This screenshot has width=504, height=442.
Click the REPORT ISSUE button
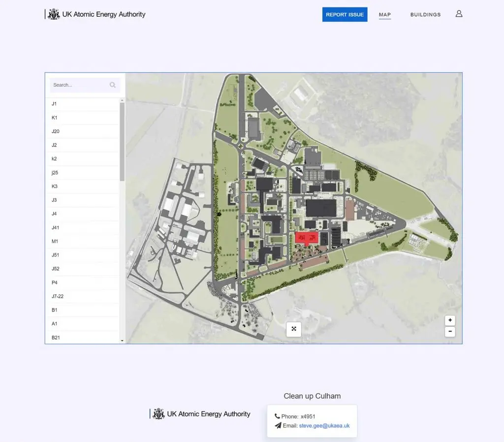coord(345,15)
